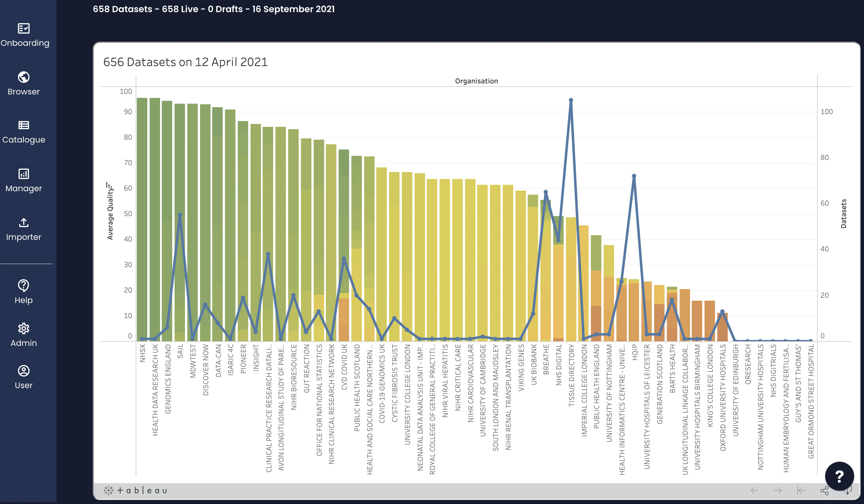The image size is (864, 504).
Task: Click the SAIL organisation axis label
Action: pos(180,351)
